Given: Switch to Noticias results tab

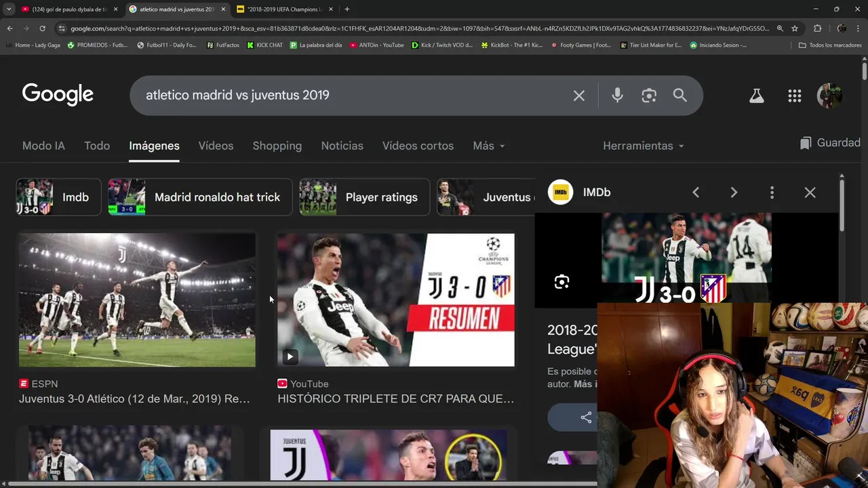Looking at the screenshot, I should (342, 146).
